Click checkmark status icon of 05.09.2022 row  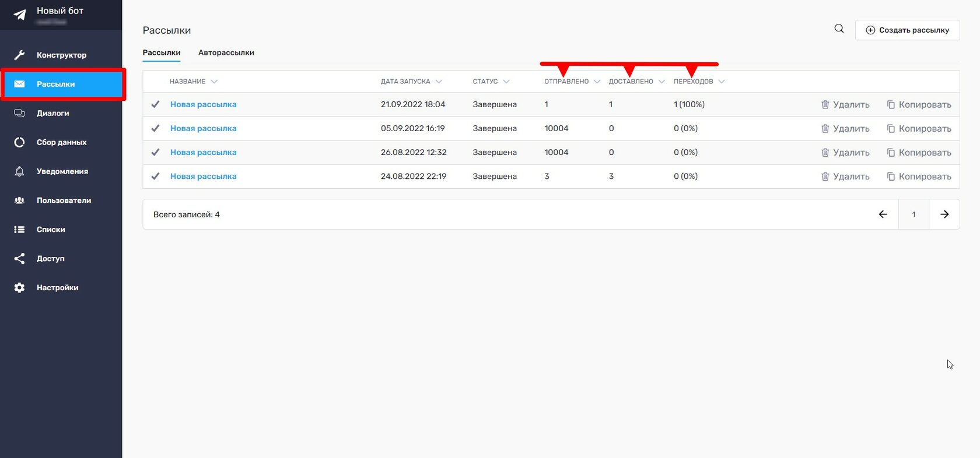pyautogui.click(x=155, y=128)
